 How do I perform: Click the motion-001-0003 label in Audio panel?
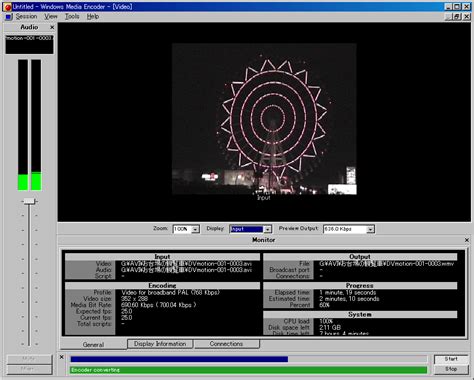(x=29, y=38)
